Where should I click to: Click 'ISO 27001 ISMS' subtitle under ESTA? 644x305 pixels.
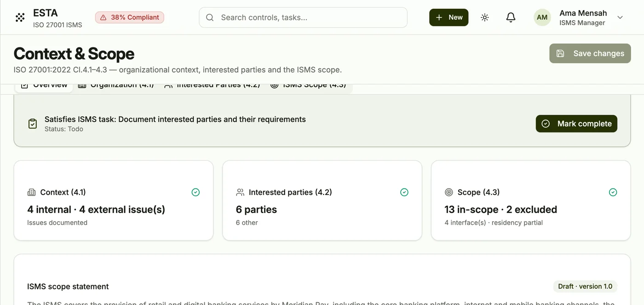click(x=57, y=25)
